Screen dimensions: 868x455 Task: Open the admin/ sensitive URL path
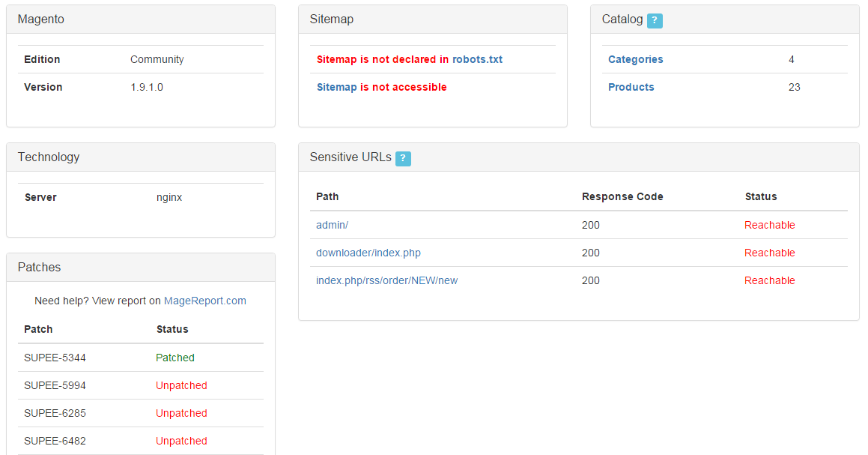pyautogui.click(x=332, y=225)
